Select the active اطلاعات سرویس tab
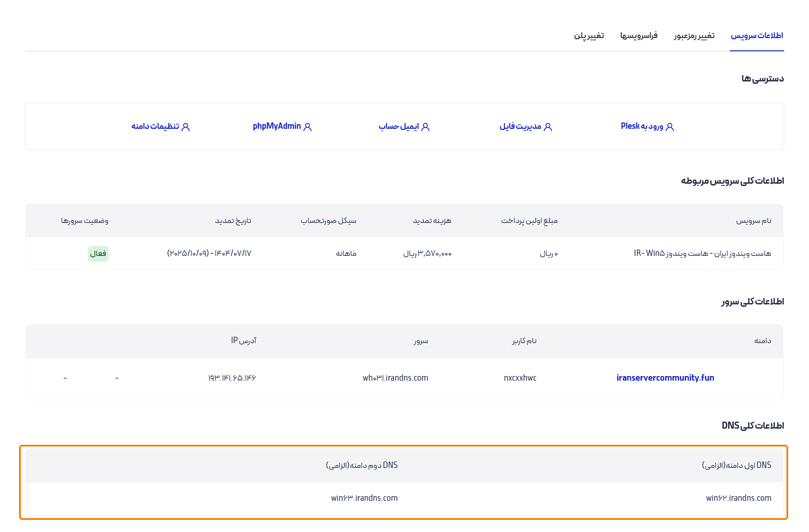The width and height of the screenshot is (809, 532). coord(757,35)
